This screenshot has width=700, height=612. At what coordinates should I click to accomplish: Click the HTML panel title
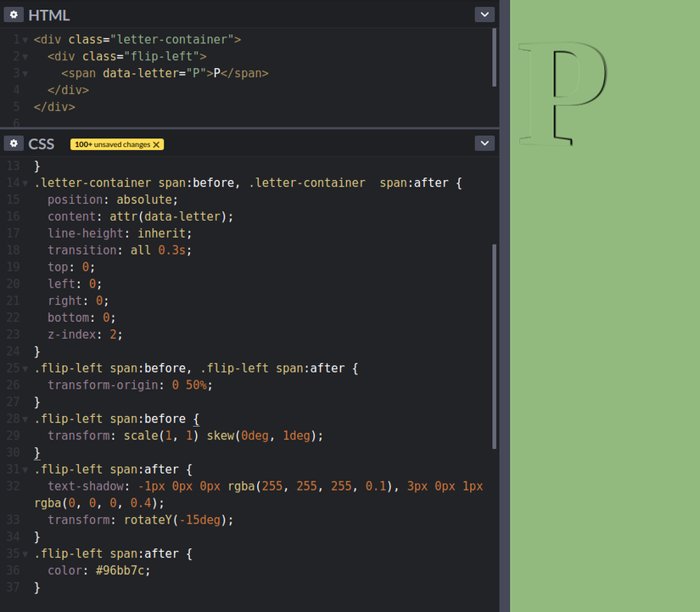tap(48, 15)
